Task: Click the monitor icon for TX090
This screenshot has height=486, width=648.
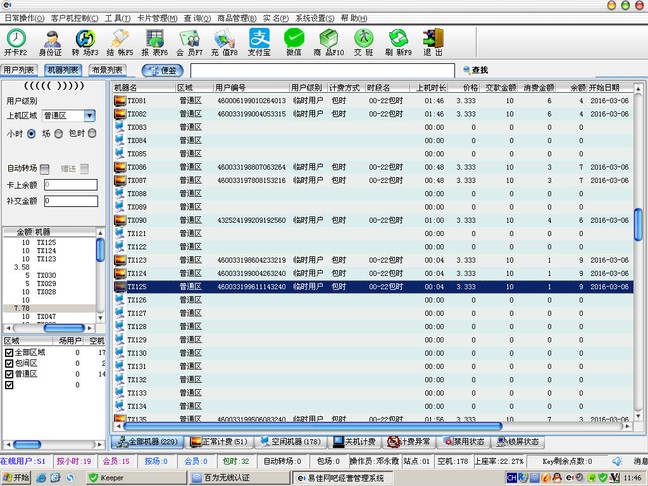Action: tap(120, 220)
